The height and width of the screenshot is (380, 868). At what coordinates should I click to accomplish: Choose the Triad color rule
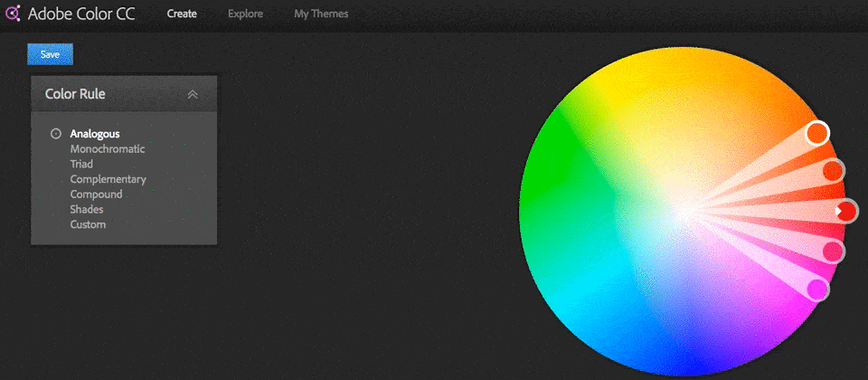tap(81, 164)
